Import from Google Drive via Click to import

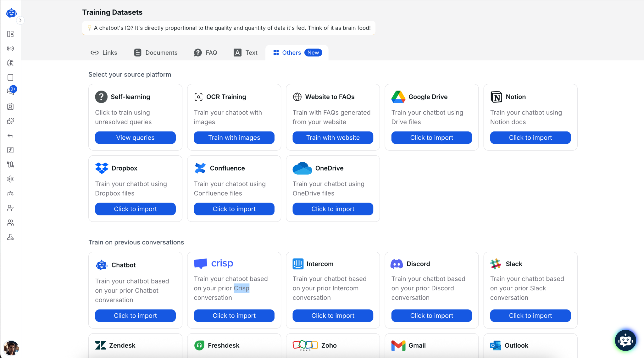(431, 138)
